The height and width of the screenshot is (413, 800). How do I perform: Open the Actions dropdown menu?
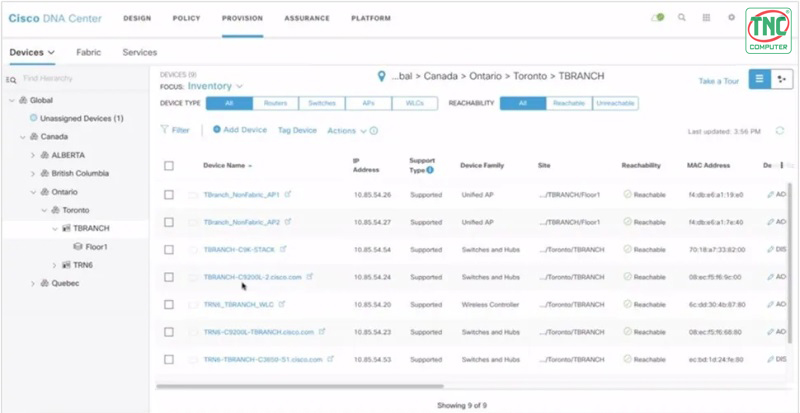tap(347, 131)
